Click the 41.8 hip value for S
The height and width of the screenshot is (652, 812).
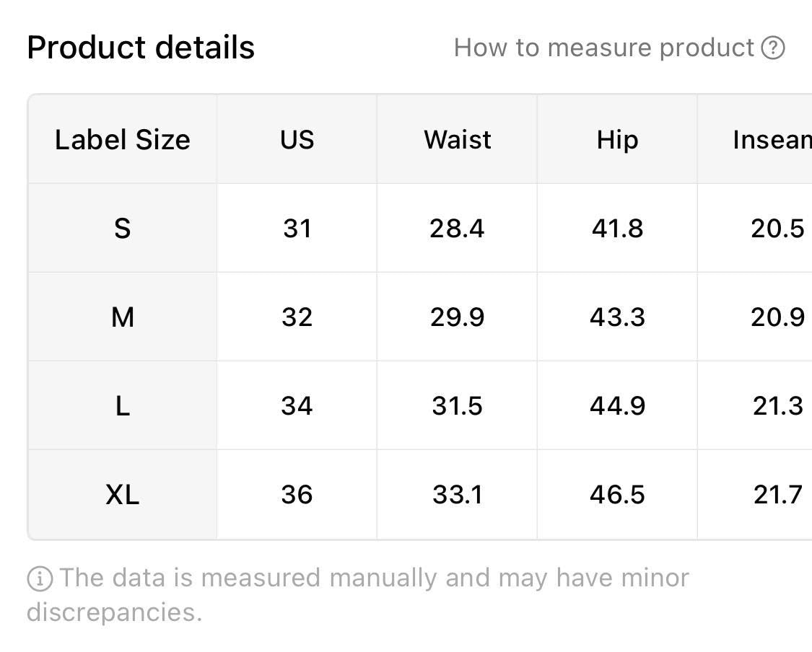(x=617, y=229)
